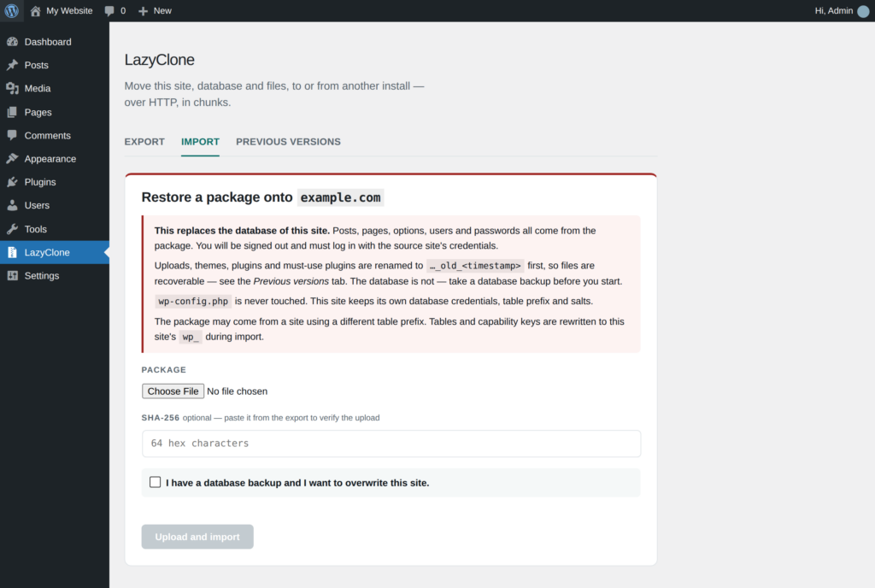Click the Settings sliders icon
The height and width of the screenshot is (588, 875).
tap(12, 275)
